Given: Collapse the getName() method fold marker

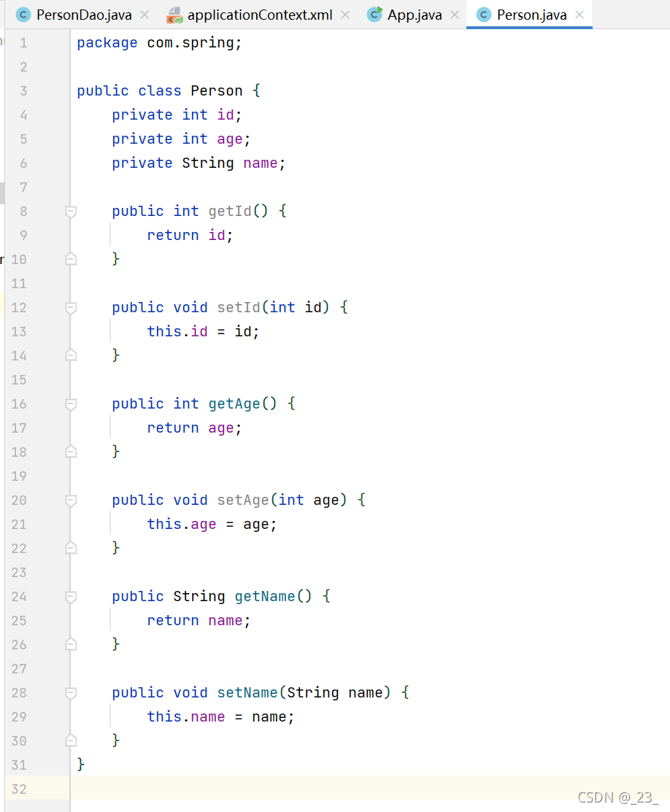Looking at the screenshot, I should [x=71, y=597].
